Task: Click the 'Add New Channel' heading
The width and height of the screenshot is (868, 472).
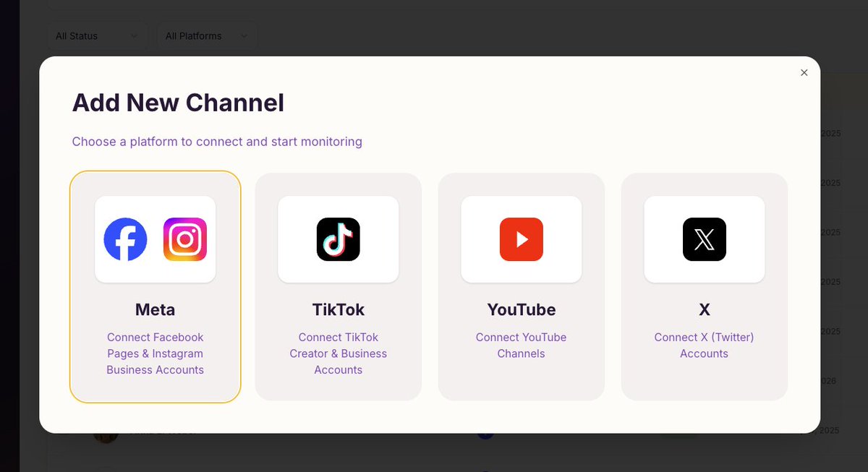Action: [178, 103]
